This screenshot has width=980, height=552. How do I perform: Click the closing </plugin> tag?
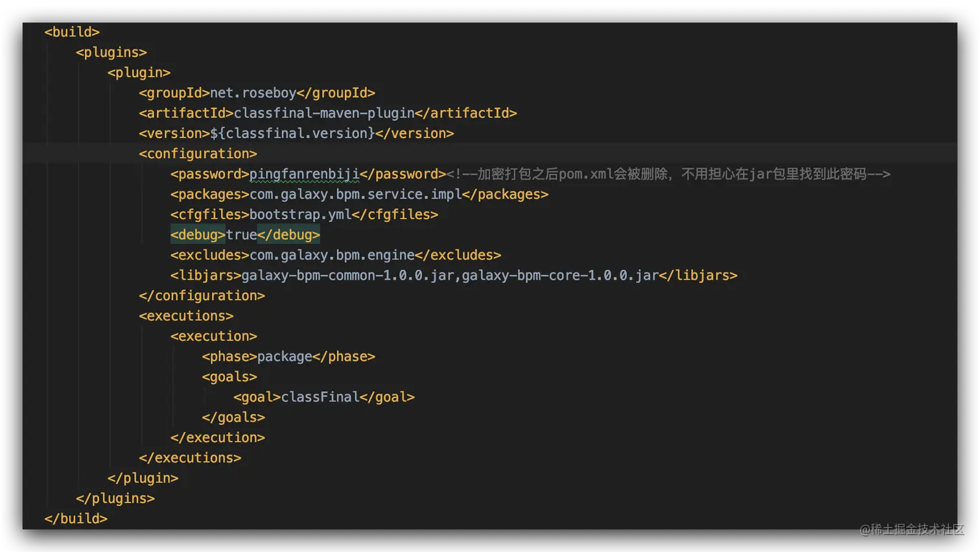click(x=143, y=478)
